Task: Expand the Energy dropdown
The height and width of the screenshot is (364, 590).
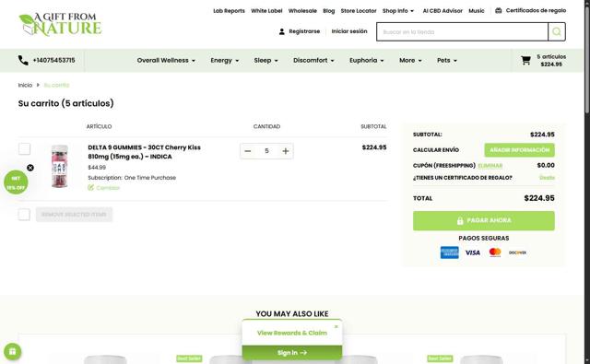Action: click(225, 61)
